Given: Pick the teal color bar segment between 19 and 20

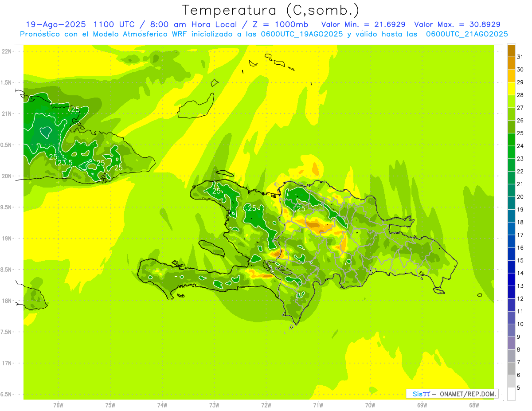Looking at the screenshot, I should tap(511, 203).
